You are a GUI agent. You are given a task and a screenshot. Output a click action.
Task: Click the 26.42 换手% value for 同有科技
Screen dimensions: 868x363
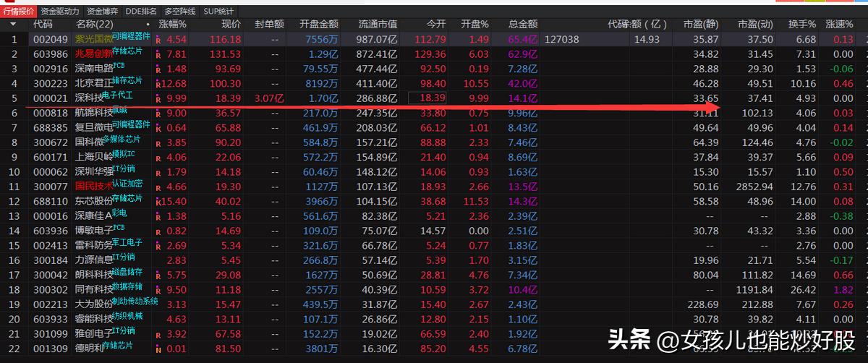[x=802, y=290]
